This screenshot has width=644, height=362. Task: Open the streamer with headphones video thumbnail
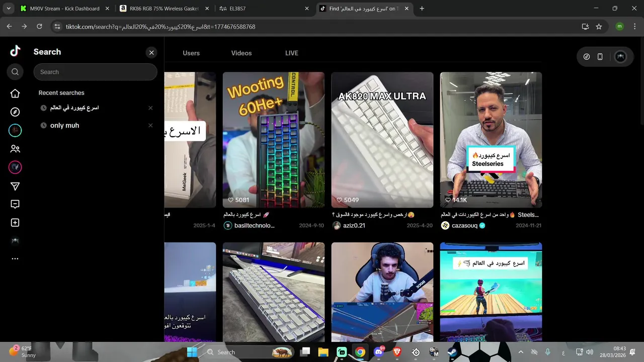382,292
